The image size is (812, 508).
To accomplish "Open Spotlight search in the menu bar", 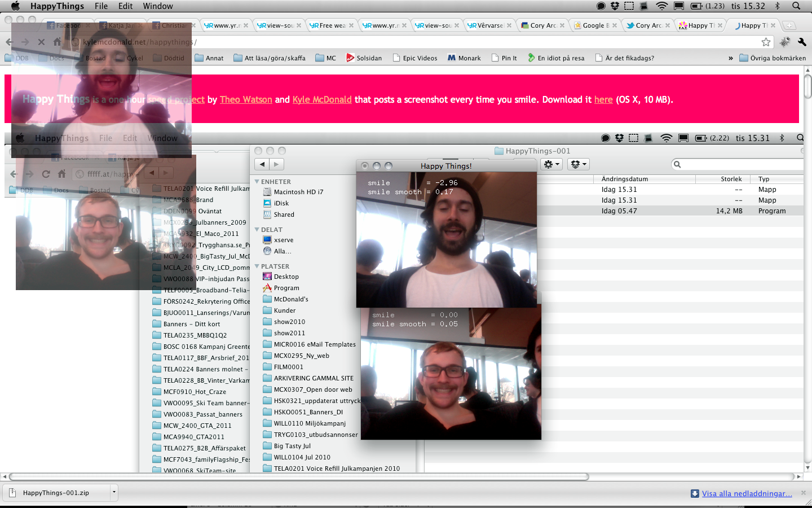I will [x=796, y=6].
